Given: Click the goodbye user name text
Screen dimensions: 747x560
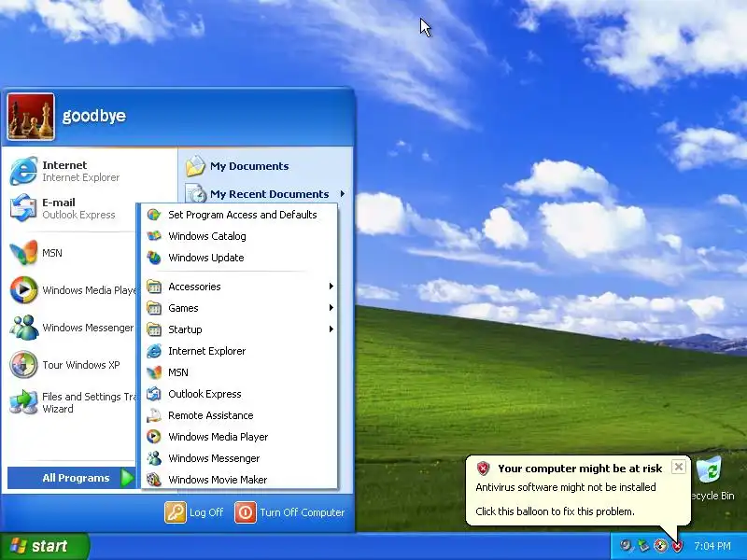Looking at the screenshot, I should (94, 116).
